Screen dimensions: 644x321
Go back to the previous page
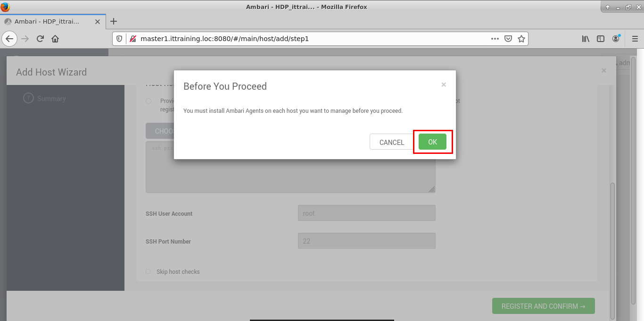click(9, 39)
